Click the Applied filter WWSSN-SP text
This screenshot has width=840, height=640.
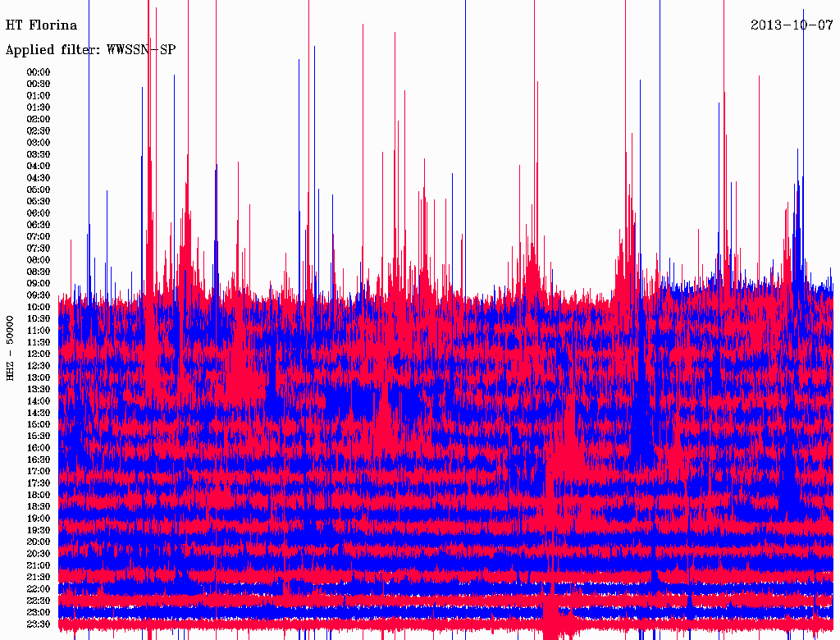click(x=90, y=50)
